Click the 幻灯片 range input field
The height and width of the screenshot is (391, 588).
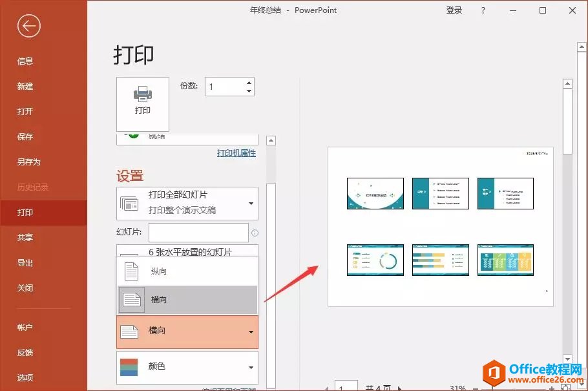click(x=198, y=233)
